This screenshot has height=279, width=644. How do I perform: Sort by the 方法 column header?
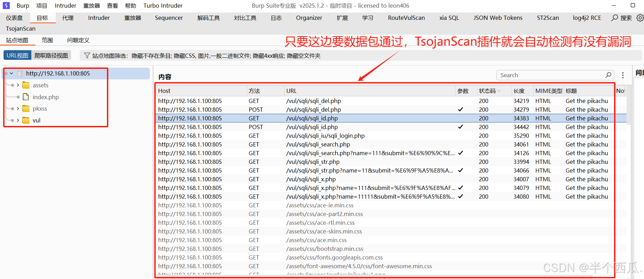(265, 91)
